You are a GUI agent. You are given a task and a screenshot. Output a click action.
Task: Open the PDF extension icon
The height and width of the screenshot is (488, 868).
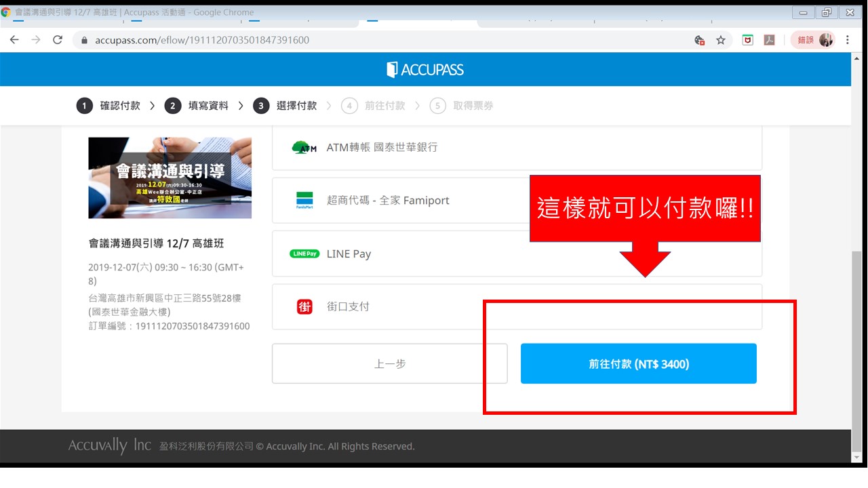pyautogui.click(x=770, y=40)
